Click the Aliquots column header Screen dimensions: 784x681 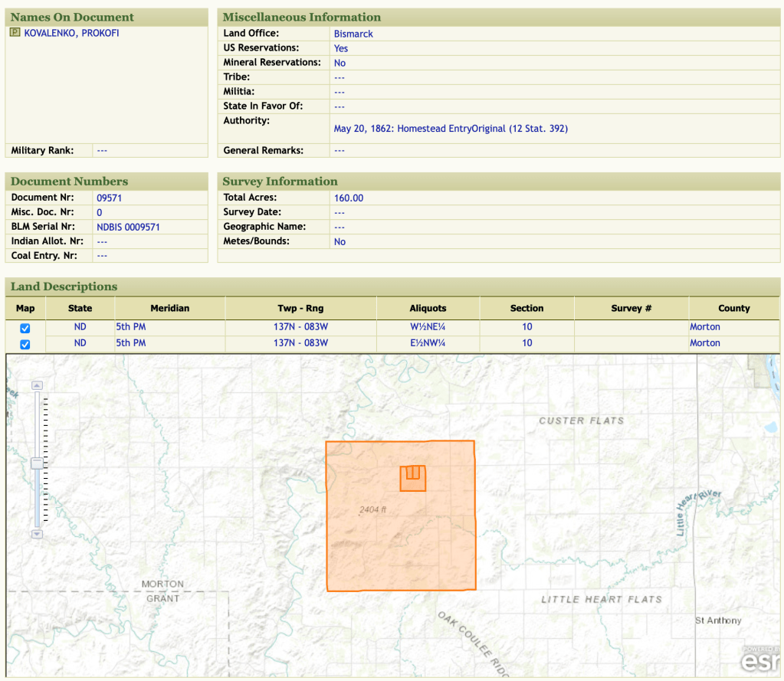coord(428,308)
